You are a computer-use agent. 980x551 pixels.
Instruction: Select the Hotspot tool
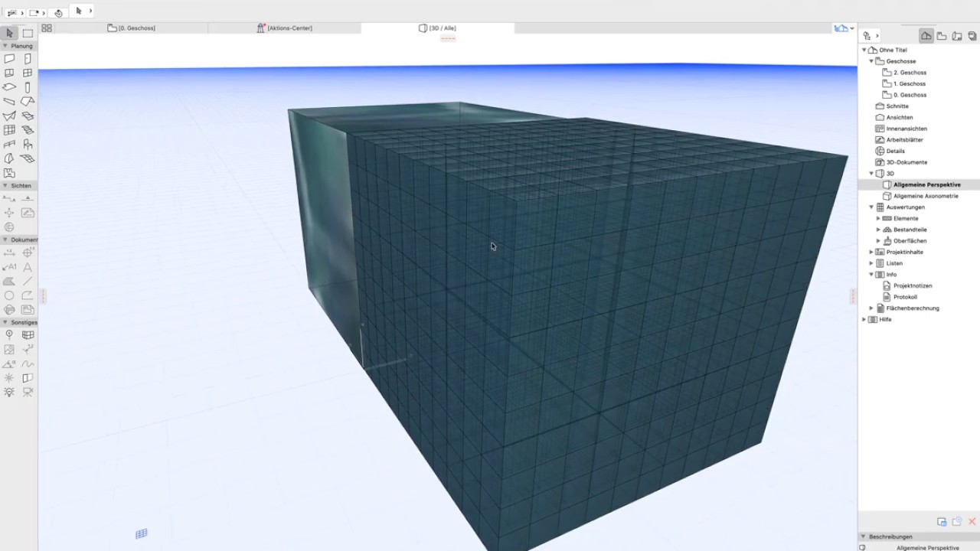tap(9, 378)
